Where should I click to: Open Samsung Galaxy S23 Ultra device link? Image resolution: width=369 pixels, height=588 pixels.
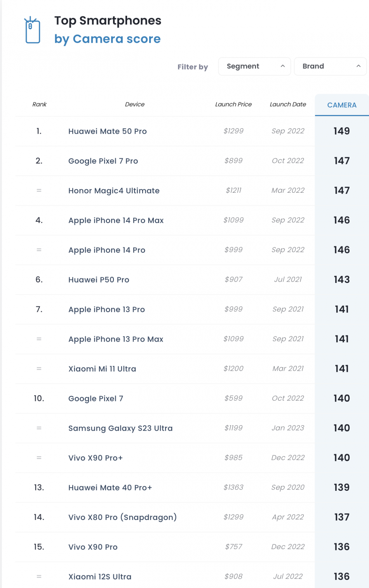[x=120, y=428]
